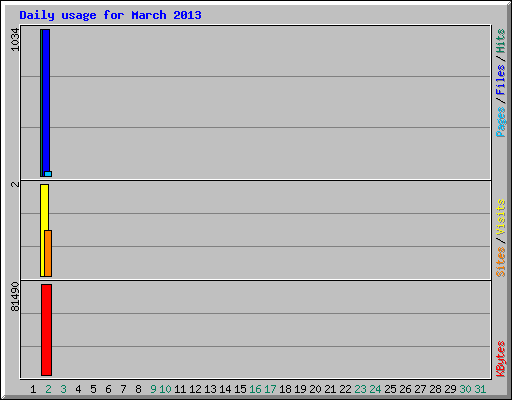512x400 pixels.
Task: Click day 1 on the x-axis
Action: pyautogui.click(x=33, y=389)
